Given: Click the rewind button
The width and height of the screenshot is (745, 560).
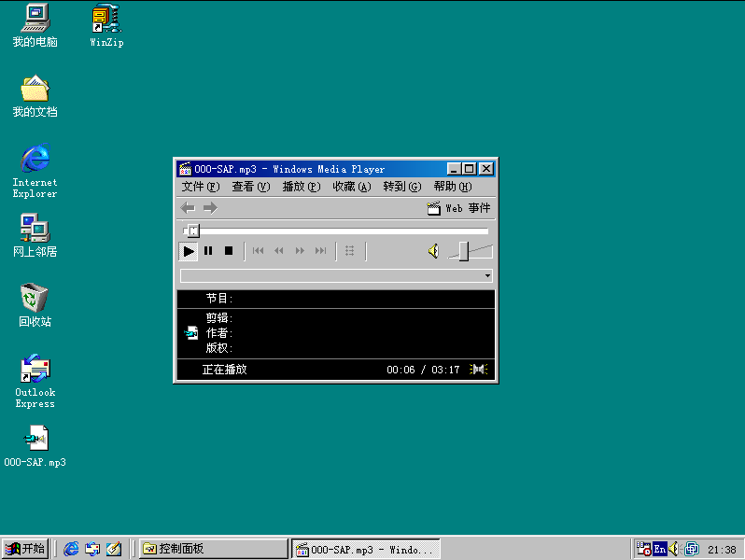Looking at the screenshot, I should pyautogui.click(x=279, y=251).
